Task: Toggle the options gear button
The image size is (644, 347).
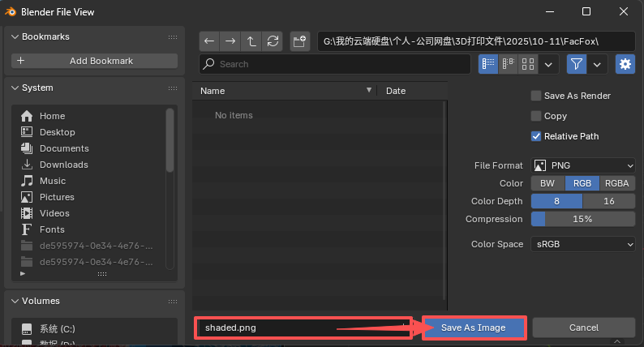Action: coord(625,64)
